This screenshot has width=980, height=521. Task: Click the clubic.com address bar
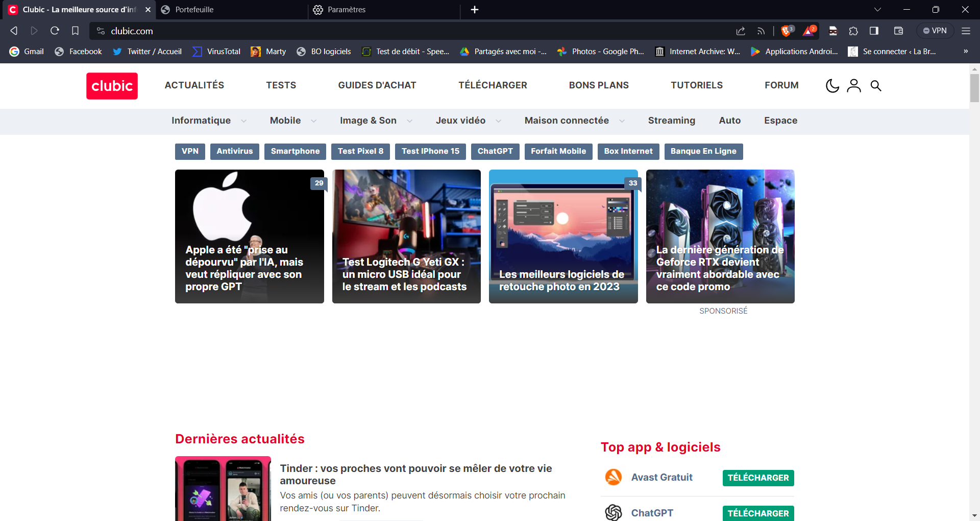132,31
